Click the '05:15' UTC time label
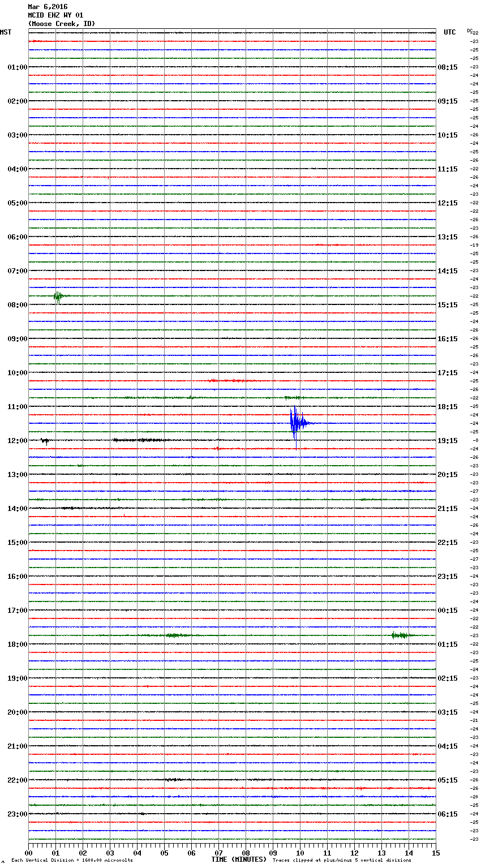The image size is (481, 868). tap(448, 780)
